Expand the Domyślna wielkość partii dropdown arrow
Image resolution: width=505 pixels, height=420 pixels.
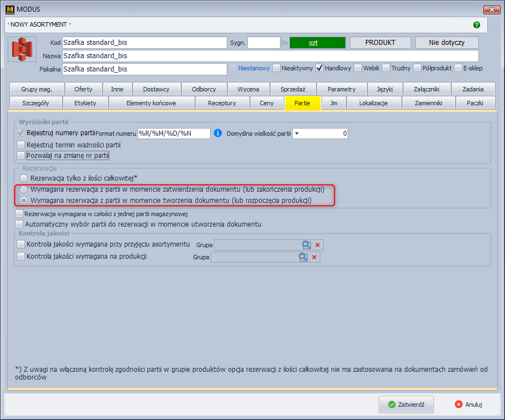(296, 134)
